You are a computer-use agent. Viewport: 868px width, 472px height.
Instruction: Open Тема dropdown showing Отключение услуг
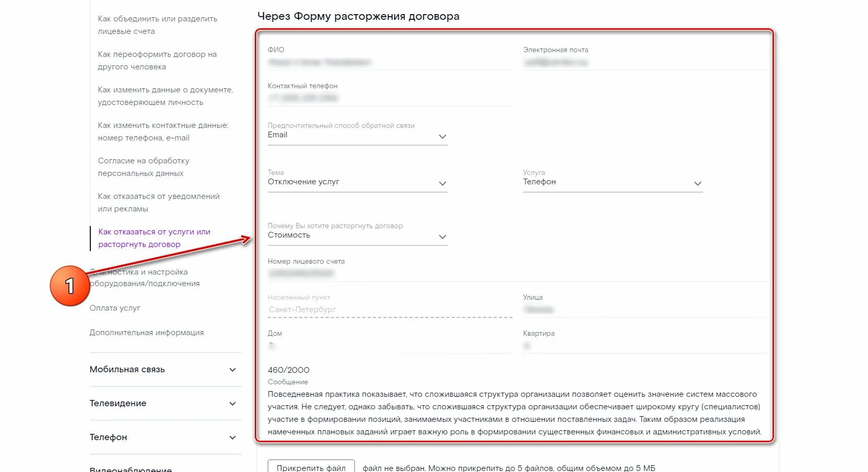(x=358, y=182)
